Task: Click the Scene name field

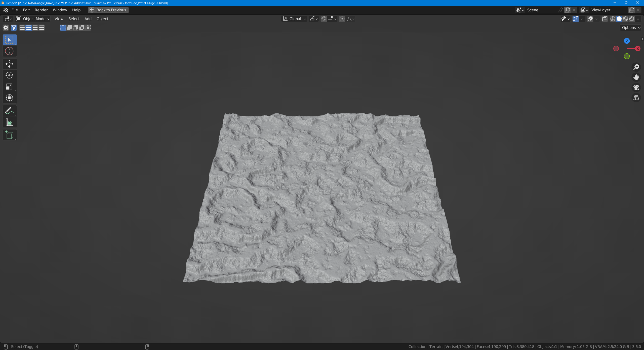Action: (541, 10)
